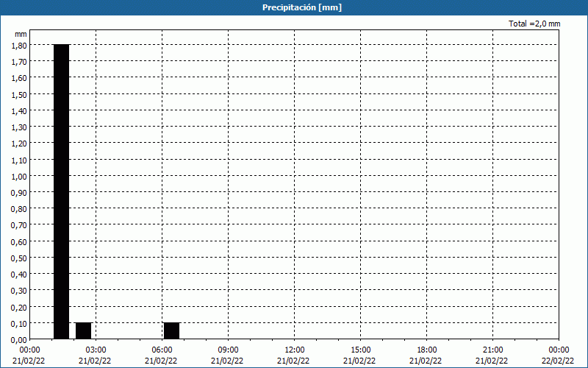Screen dimensions: 588x368
Task: Click the '03:00' x-axis time label
Action: pos(96,350)
